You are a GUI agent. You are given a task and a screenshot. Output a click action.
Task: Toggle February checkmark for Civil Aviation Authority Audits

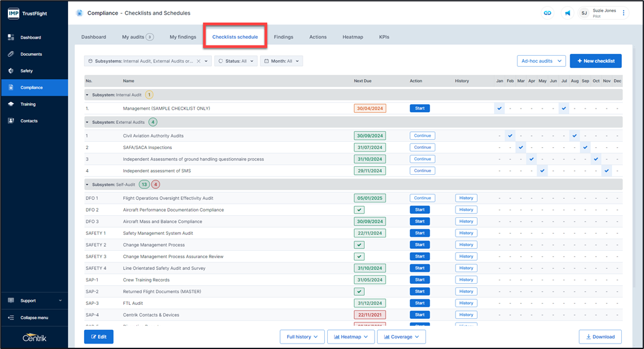[510, 136]
